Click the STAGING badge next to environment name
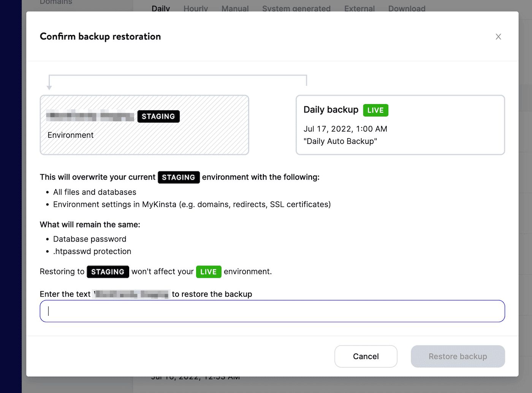 tap(158, 116)
